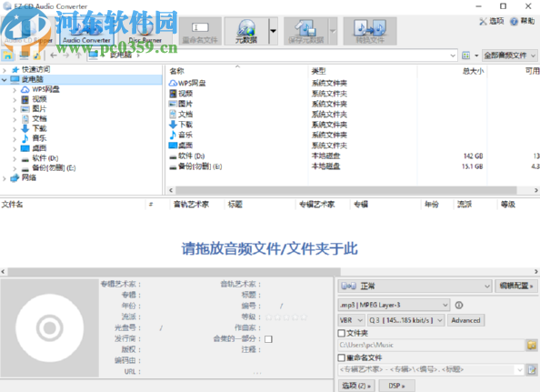Open the Q3 bitrate quality dropdown
540x392 pixels.
point(406,320)
